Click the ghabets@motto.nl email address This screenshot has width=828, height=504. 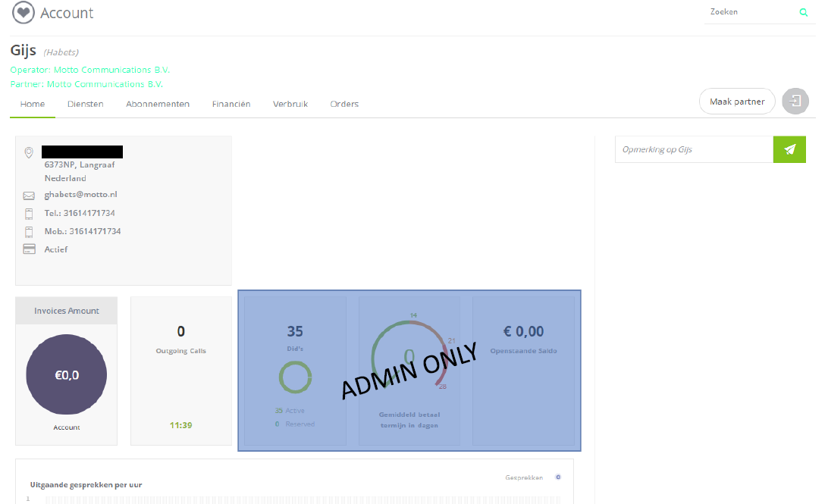81,194
